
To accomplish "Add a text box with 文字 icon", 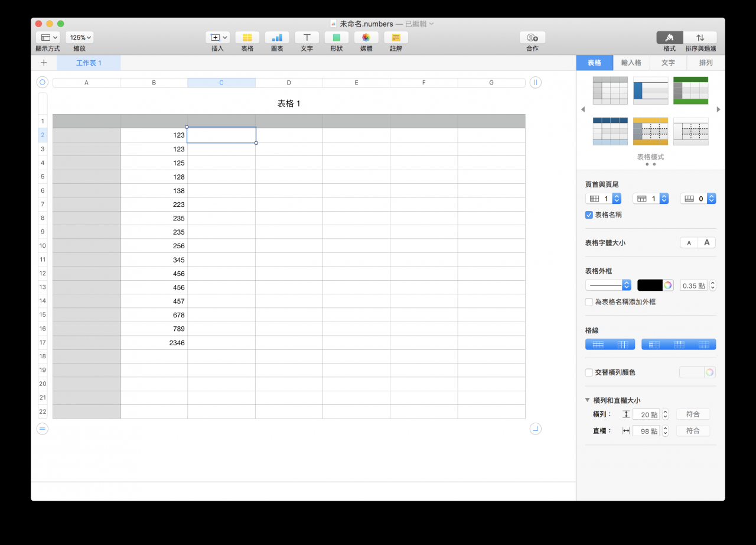I will click(x=307, y=37).
